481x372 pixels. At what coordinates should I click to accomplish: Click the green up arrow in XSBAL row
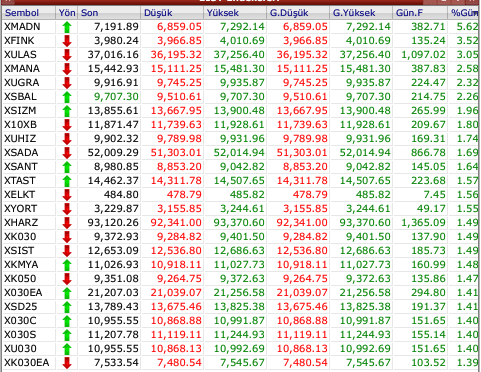[67, 97]
